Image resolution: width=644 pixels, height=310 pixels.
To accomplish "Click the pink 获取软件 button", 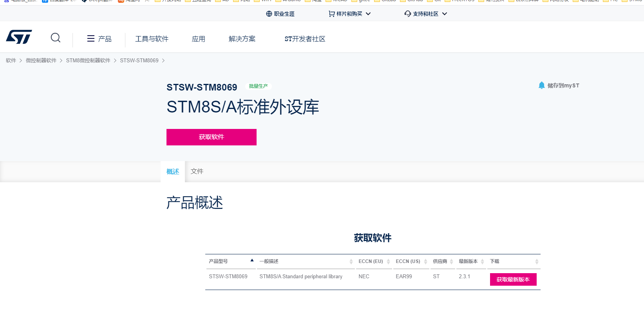I will point(212,137).
